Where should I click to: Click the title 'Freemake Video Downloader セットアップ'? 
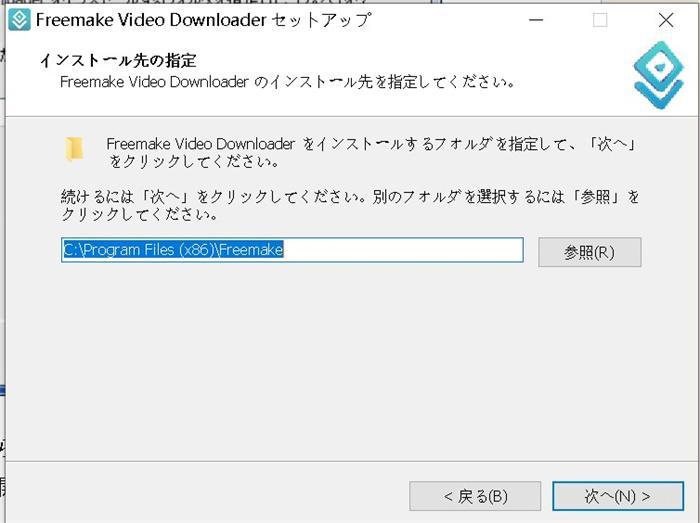[203, 20]
